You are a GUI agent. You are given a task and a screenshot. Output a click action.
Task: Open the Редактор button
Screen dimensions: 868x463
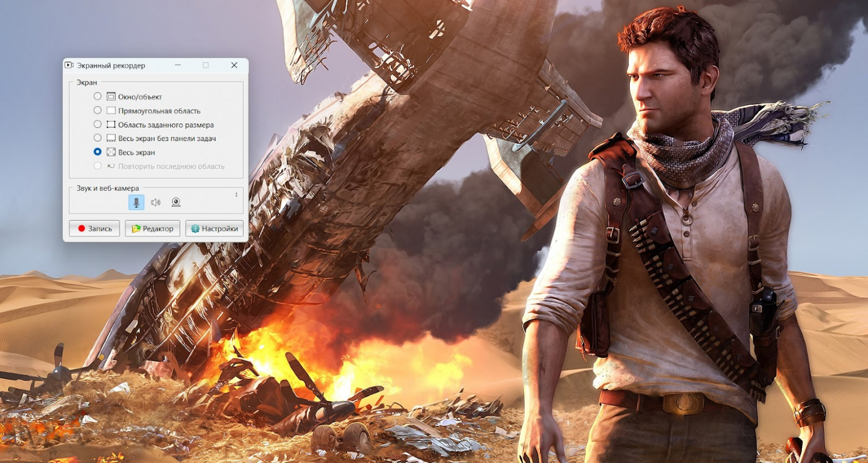pos(152,229)
